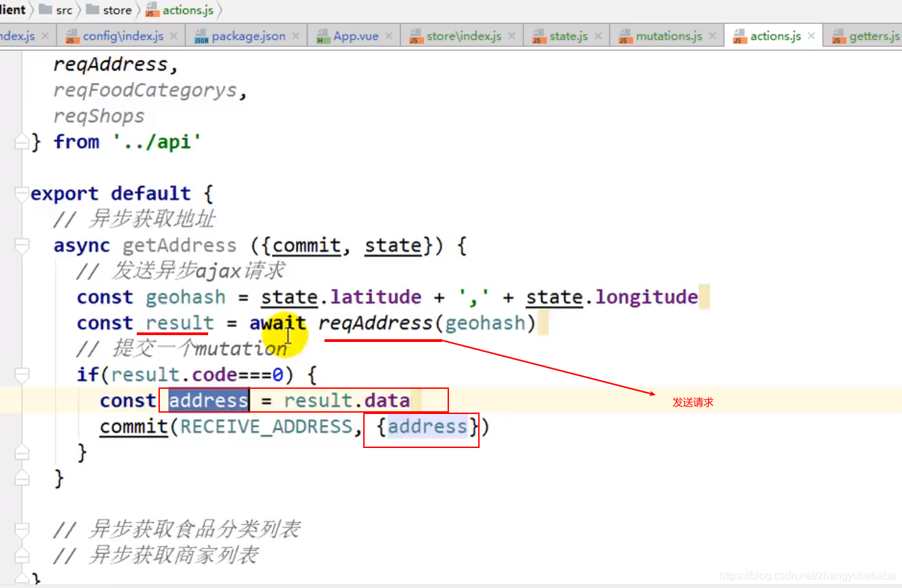Click the JS file icon on getters.js tab

[x=839, y=37]
